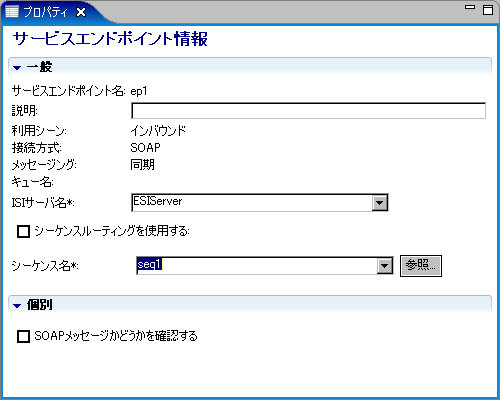Click the メッセージング label
The height and width of the screenshot is (400, 500).
tap(44, 164)
